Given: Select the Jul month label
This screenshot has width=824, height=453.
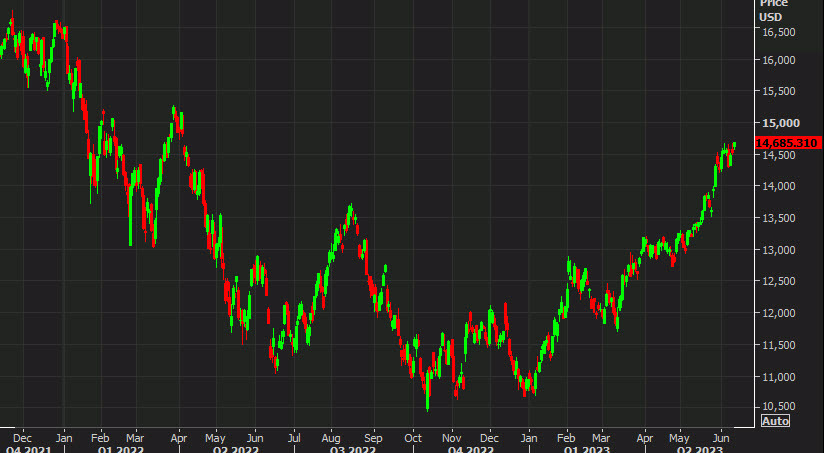Looking at the screenshot, I should click(294, 438).
